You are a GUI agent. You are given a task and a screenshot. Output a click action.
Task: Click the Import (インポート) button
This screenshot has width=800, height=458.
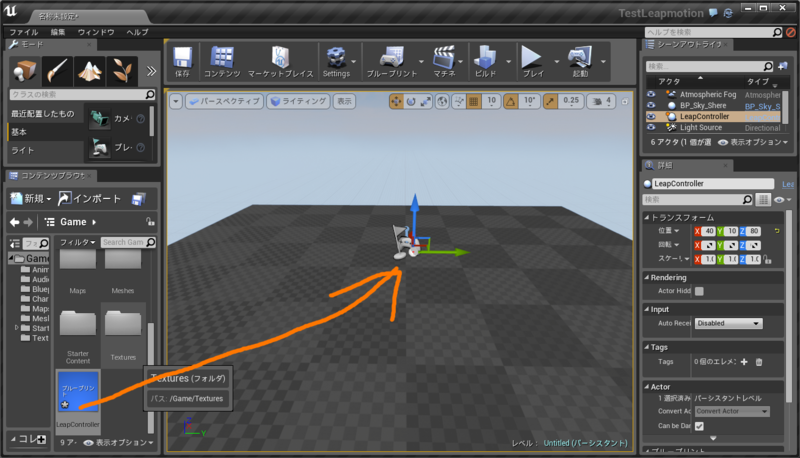coord(89,198)
